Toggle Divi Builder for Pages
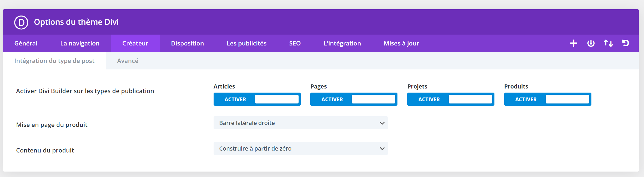644x177 pixels. [354, 99]
